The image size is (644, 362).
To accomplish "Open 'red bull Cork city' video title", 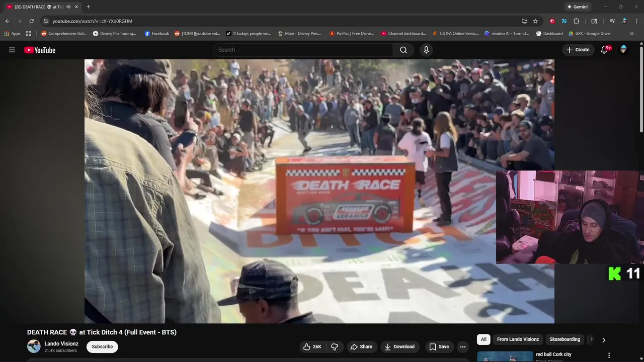I will (x=553, y=354).
